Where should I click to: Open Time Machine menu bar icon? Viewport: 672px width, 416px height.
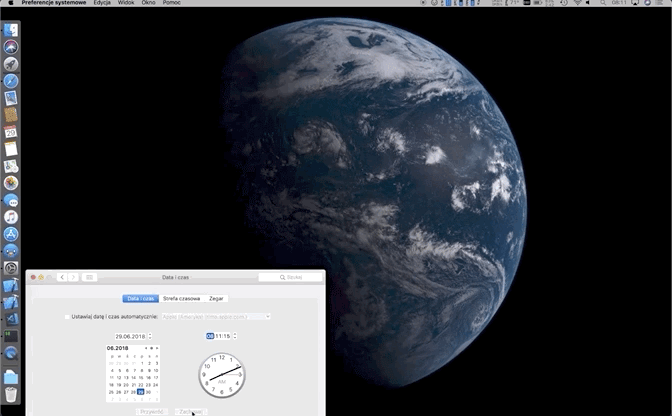pyautogui.click(x=564, y=3)
